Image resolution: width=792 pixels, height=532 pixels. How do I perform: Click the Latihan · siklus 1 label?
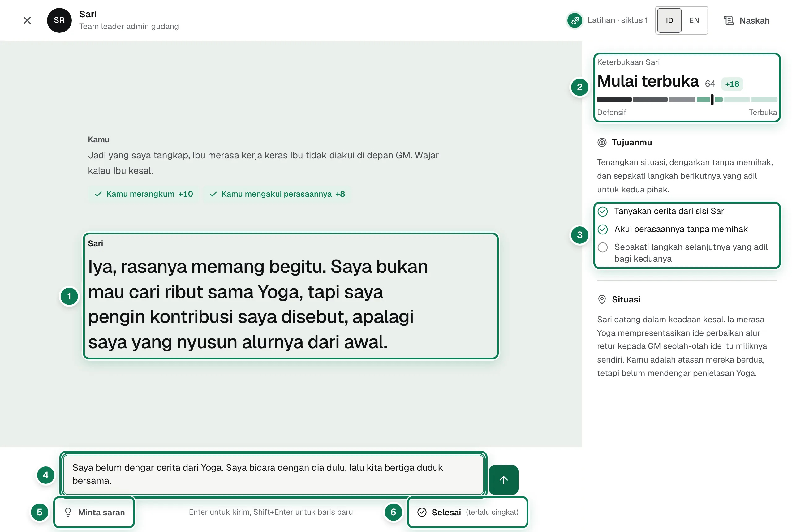[x=618, y=20]
